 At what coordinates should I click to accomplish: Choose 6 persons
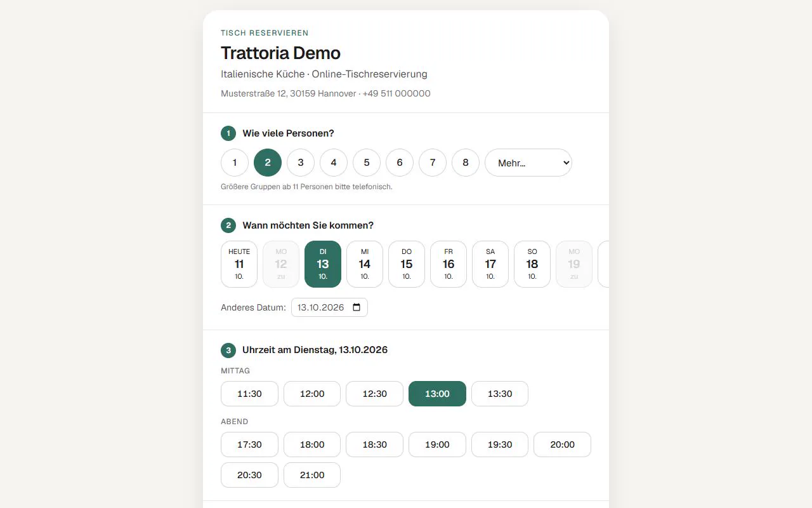[x=400, y=163]
